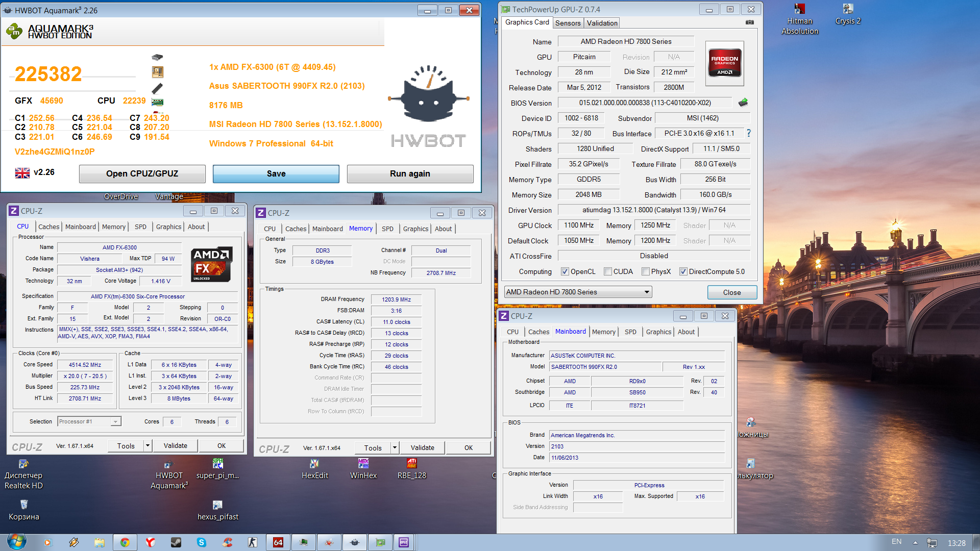
Task: Click the Save button in Aquamark
Action: coord(276,173)
